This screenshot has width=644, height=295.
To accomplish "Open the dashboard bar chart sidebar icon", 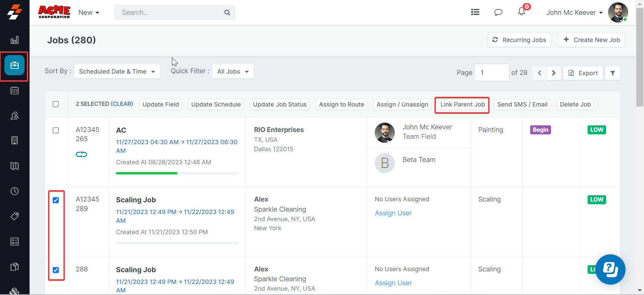I will [14, 40].
